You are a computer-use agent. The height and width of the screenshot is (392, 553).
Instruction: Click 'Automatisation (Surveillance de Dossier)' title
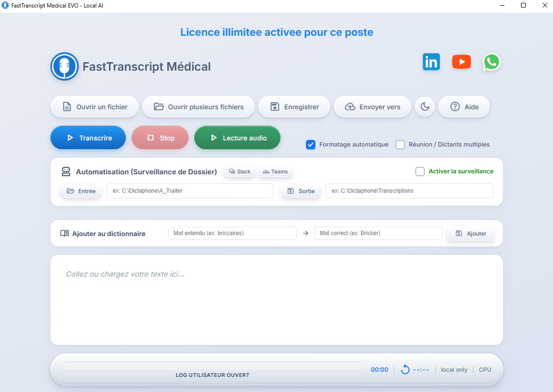(x=146, y=171)
